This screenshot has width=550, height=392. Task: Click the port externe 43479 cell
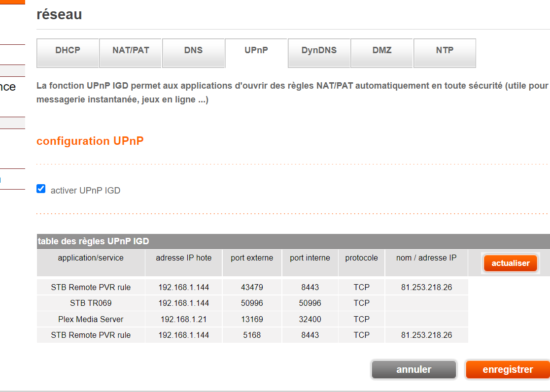(x=252, y=287)
